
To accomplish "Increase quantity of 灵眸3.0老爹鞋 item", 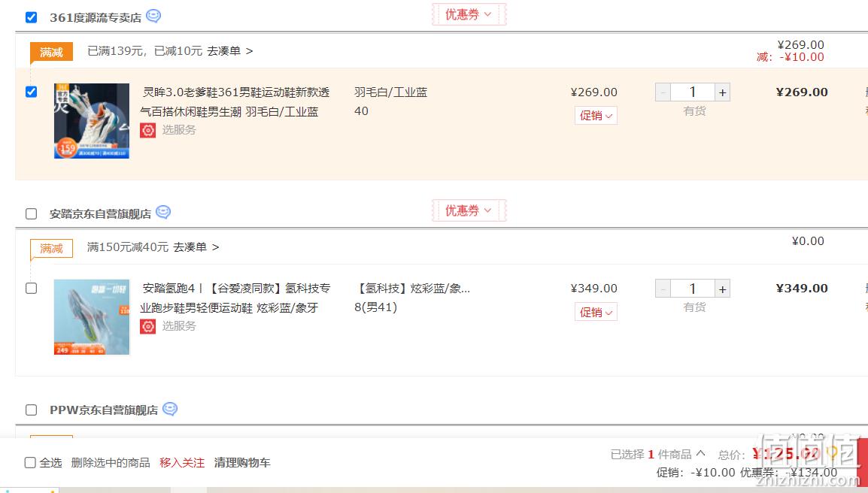I will click(722, 92).
